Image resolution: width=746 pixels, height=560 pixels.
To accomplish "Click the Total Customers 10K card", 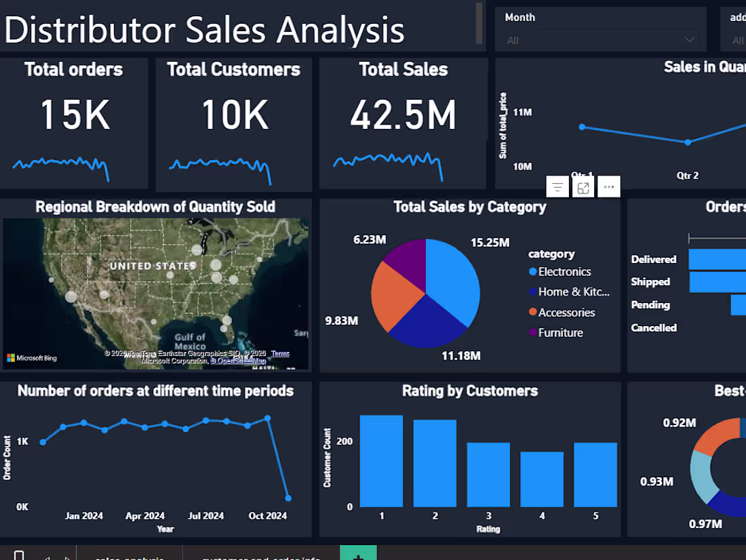I will (233, 125).
